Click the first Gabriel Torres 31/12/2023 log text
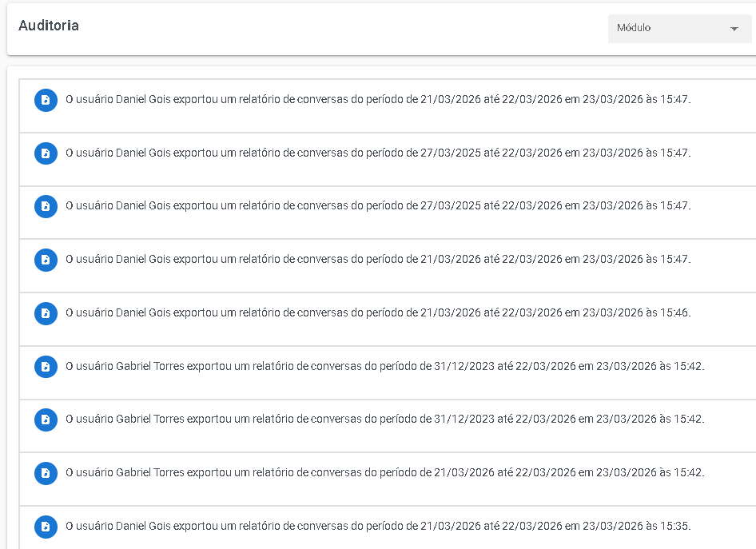 click(384, 366)
